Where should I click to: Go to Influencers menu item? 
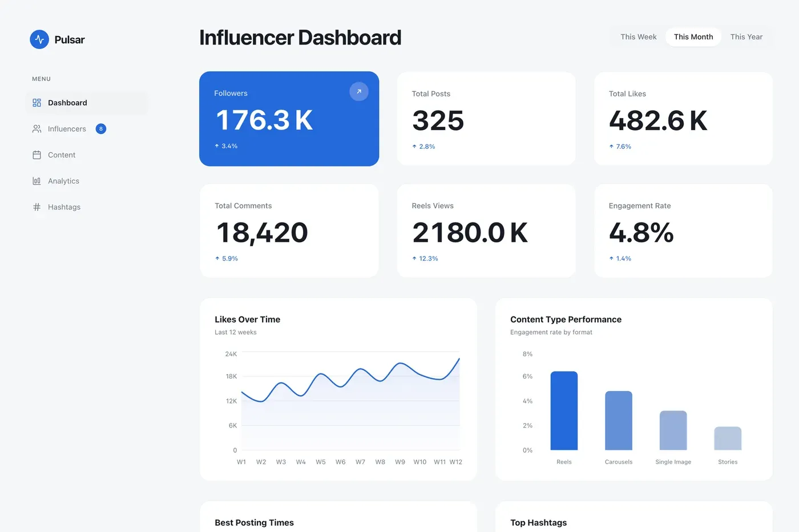point(87,129)
